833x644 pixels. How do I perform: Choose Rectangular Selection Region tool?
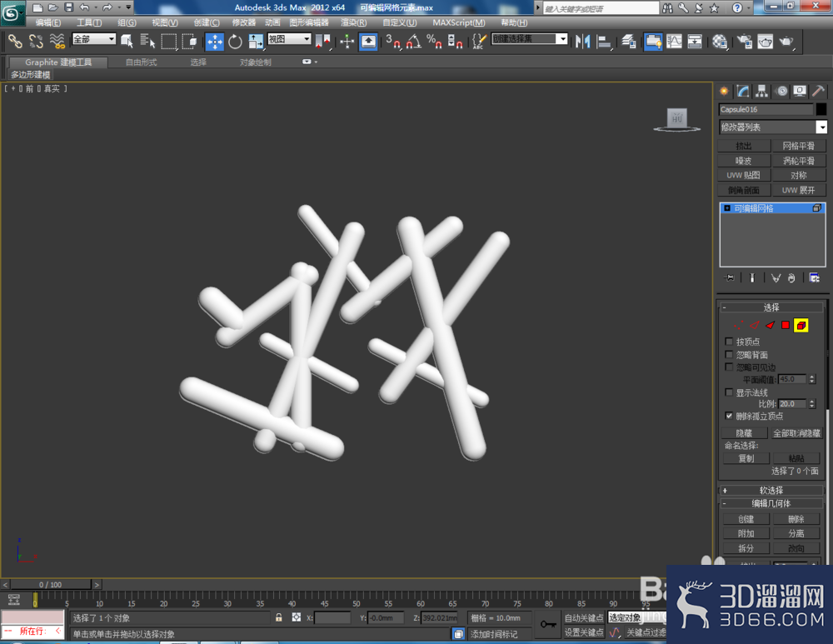168,41
